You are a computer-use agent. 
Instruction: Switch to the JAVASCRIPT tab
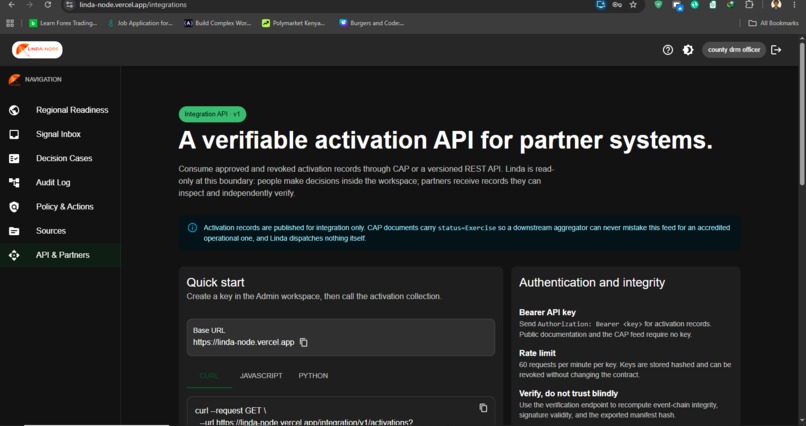point(261,376)
